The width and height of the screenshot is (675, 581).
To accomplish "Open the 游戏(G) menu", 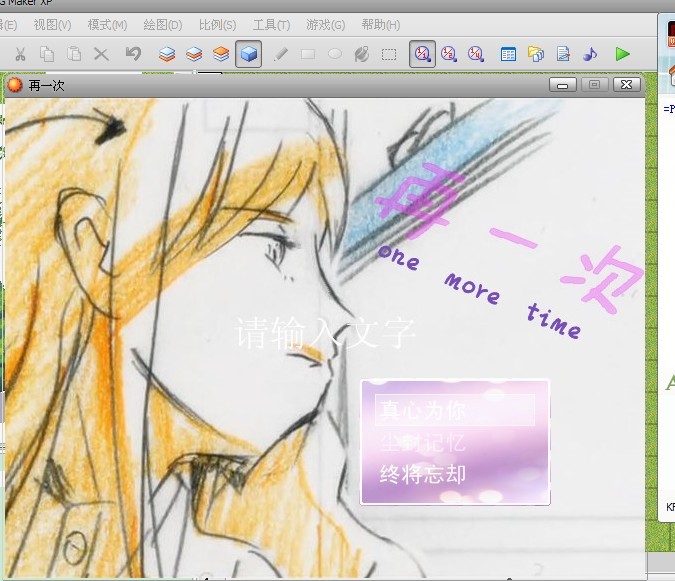I will click(x=325, y=25).
